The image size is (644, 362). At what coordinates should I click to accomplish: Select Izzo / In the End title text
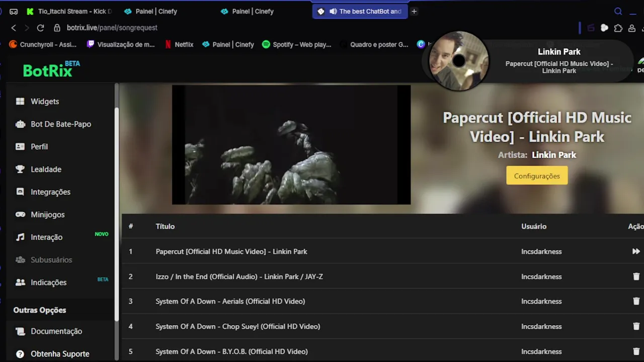(239, 277)
